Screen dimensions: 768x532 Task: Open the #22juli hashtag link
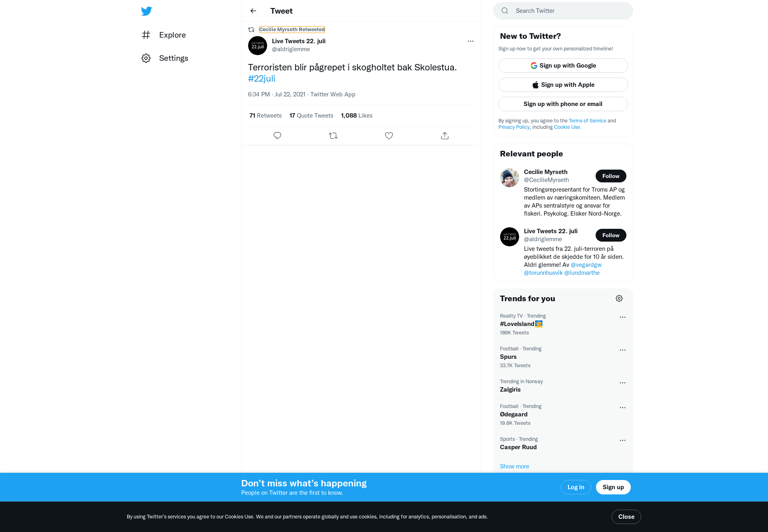click(x=262, y=78)
